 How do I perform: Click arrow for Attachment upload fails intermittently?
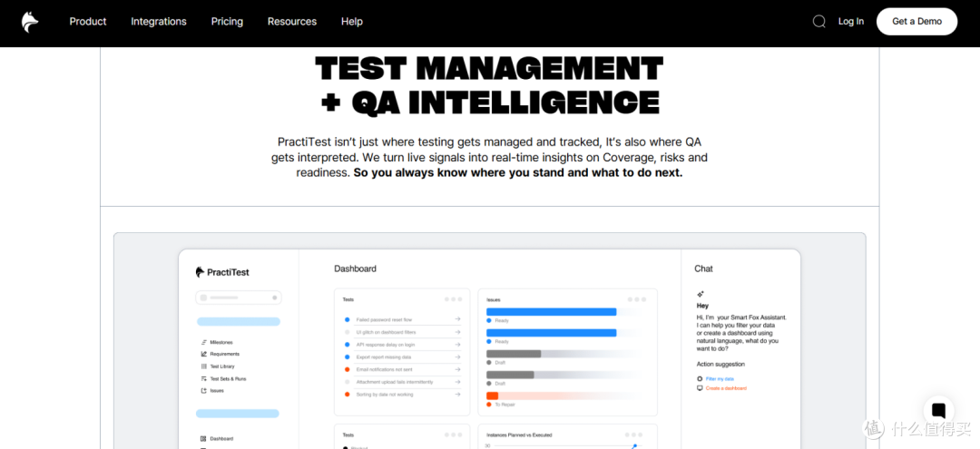click(x=457, y=382)
